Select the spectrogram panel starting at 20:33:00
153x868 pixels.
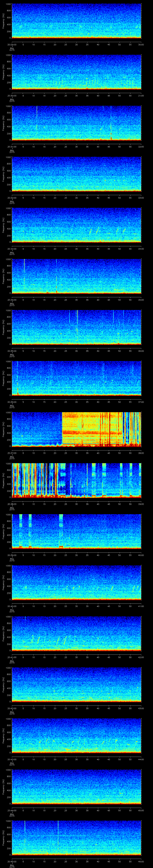[x=76, y=225]
